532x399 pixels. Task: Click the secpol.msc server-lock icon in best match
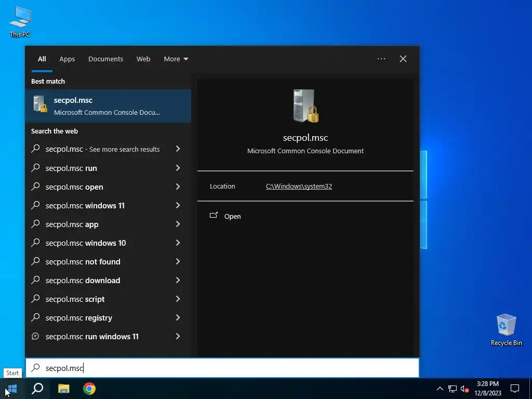click(41, 104)
